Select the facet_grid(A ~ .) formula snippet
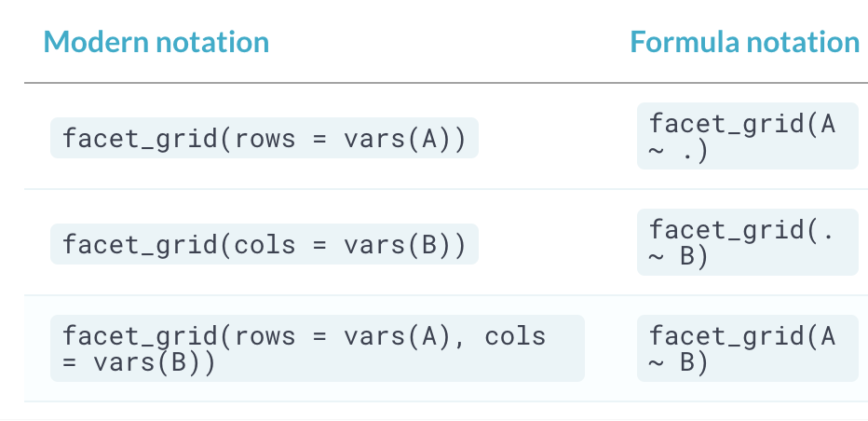The image size is (868, 421). (747, 136)
